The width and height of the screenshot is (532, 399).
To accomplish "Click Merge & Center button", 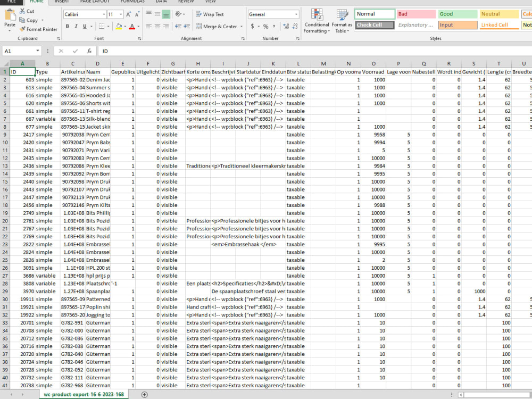I will point(217,27).
